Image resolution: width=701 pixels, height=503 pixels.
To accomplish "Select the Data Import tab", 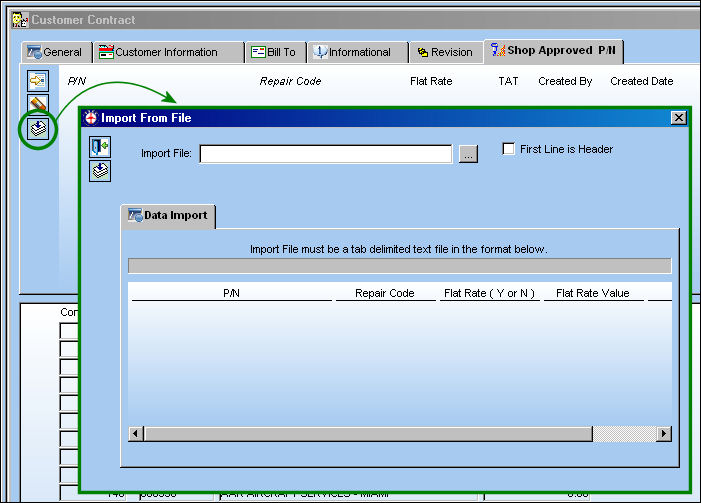I will (x=169, y=216).
